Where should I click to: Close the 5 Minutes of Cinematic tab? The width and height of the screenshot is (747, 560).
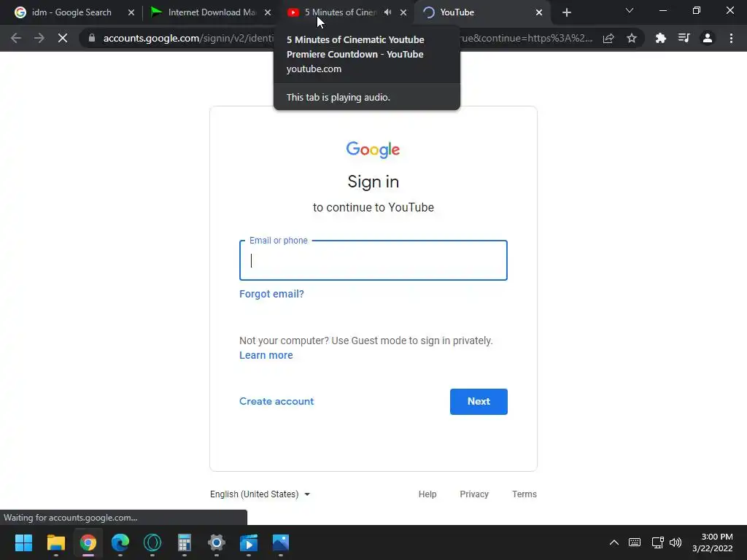[x=403, y=12]
